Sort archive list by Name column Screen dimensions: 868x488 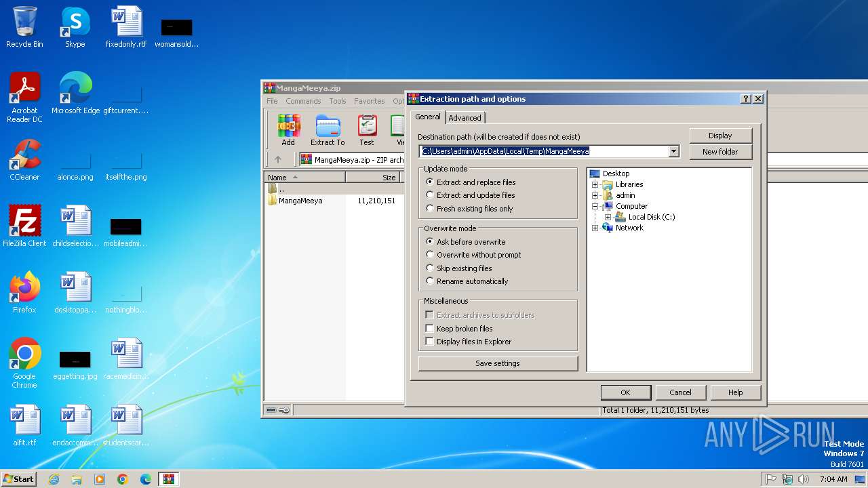pos(305,178)
